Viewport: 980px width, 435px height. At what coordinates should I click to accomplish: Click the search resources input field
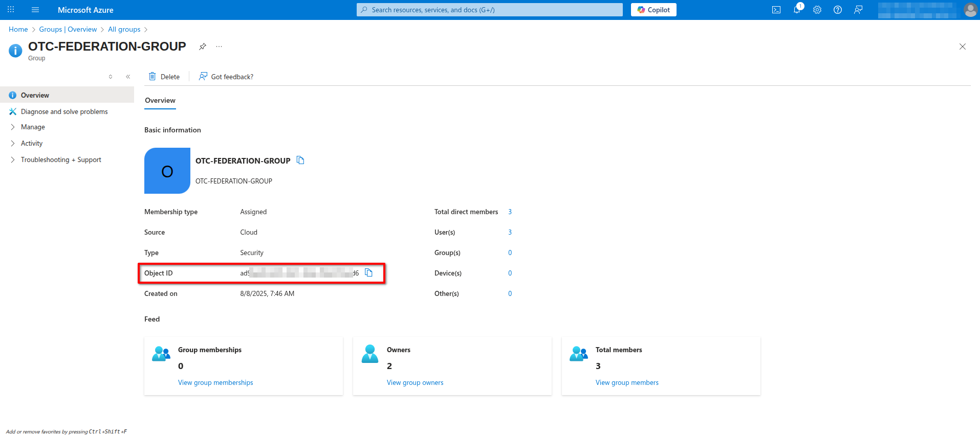click(x=489, y=10)
